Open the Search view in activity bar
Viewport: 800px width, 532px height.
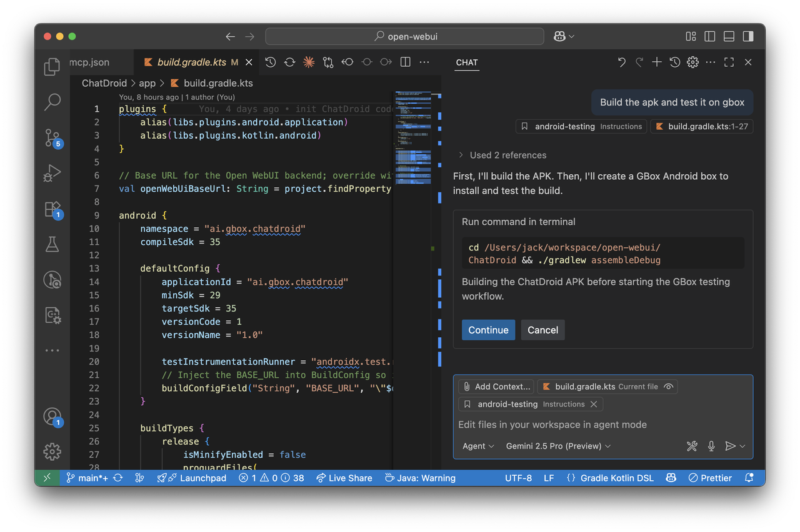coord(52,102)
